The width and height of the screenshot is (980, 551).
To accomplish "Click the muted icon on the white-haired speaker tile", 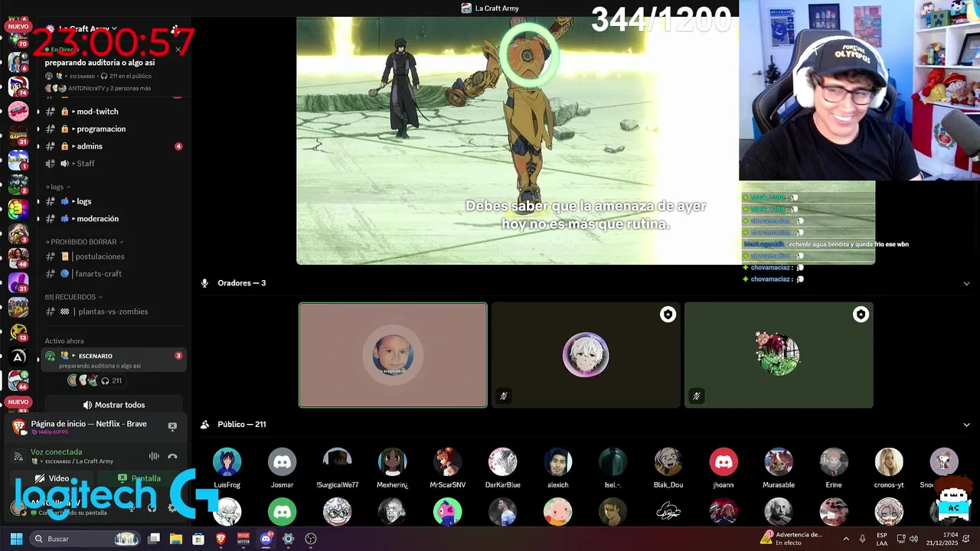I will point(503,396).
